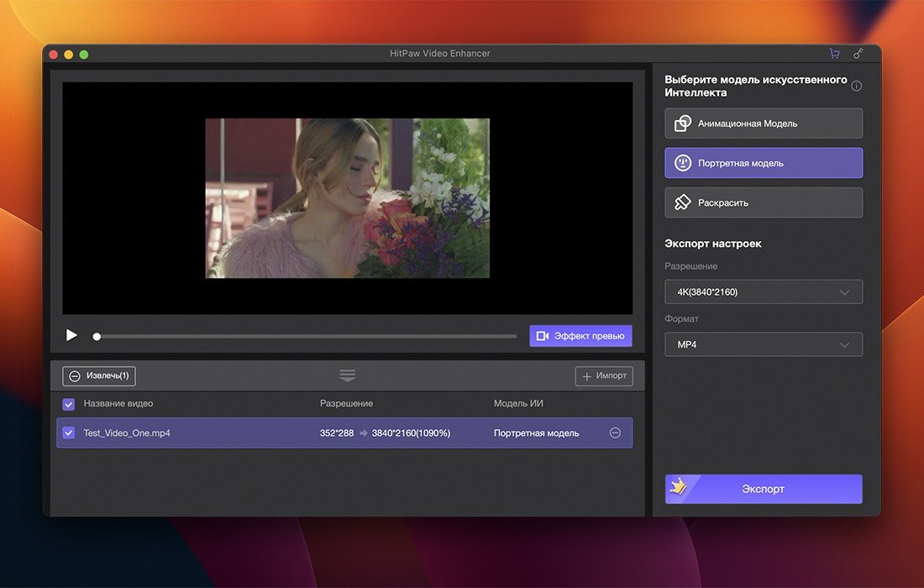Click the paint icon on Раскрасить

pyautogui.click(x=682, y=202)
